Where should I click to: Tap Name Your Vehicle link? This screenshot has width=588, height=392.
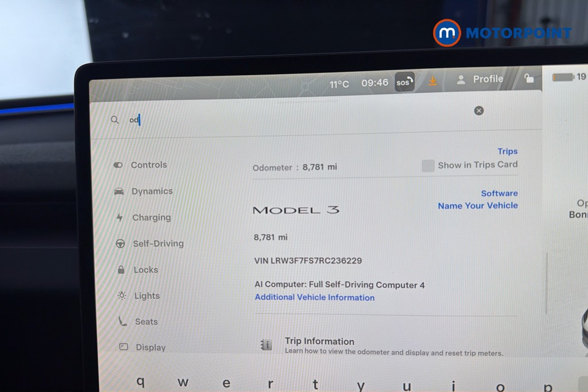[x=477, y=205]
